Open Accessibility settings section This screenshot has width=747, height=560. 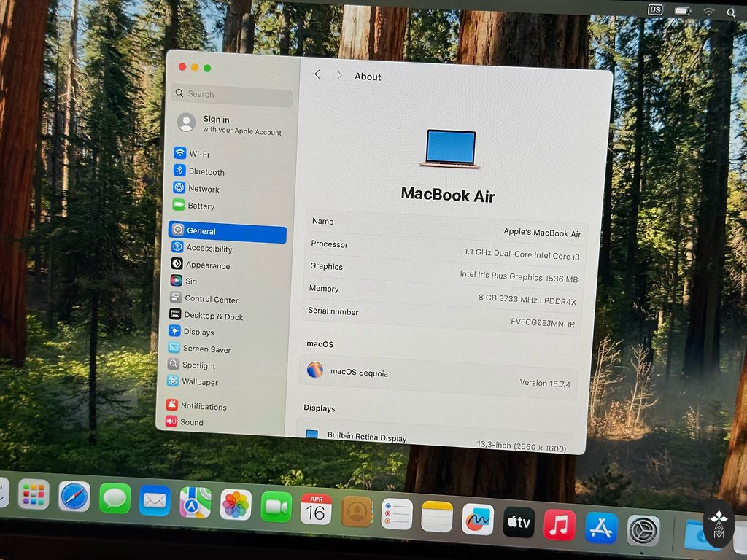point(209,249)
